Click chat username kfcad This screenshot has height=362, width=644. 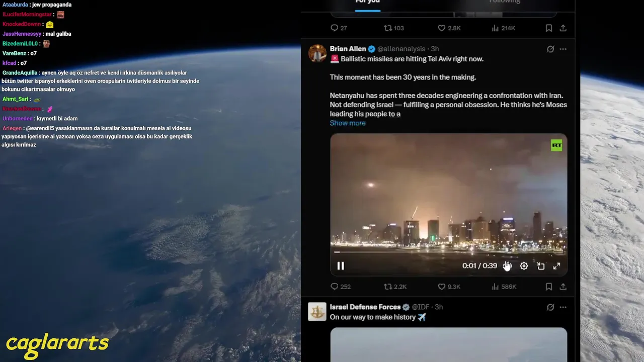point(9,63)
